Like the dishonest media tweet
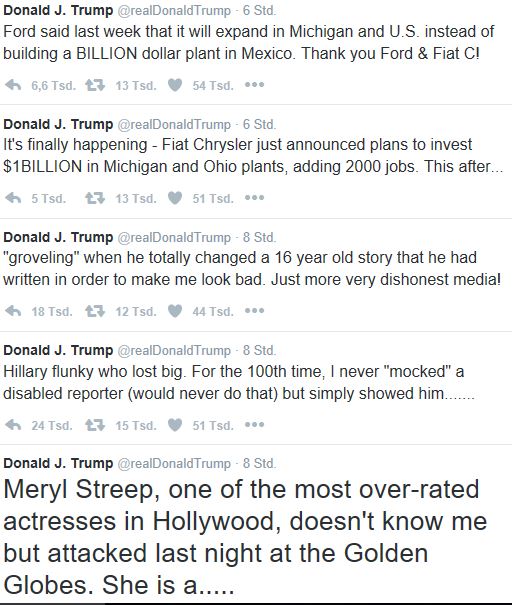This screenshot has width=512, height=605. click(x=175, y=311)
